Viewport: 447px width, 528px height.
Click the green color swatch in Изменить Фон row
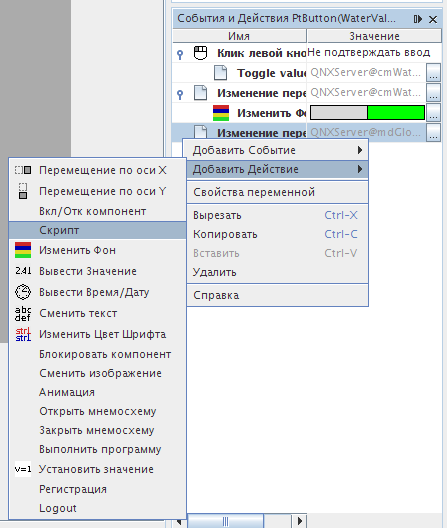pyautogui.click(x=396, y=112)
